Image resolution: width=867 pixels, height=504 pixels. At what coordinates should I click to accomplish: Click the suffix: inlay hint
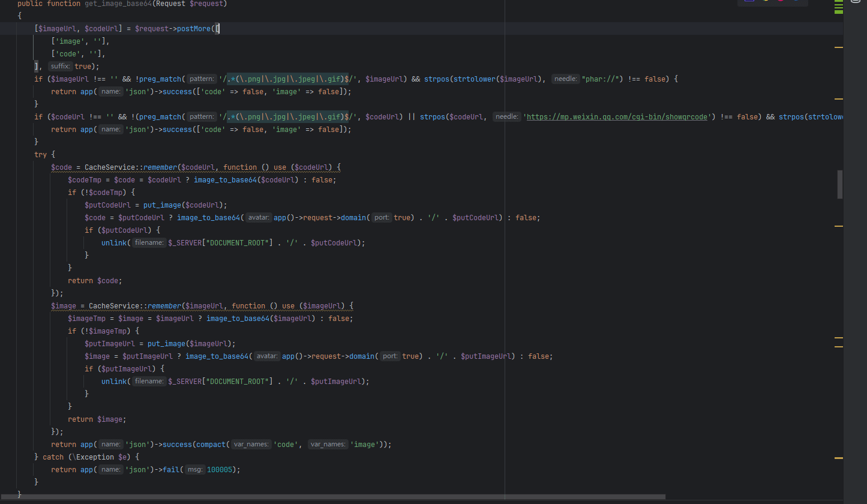60,67
